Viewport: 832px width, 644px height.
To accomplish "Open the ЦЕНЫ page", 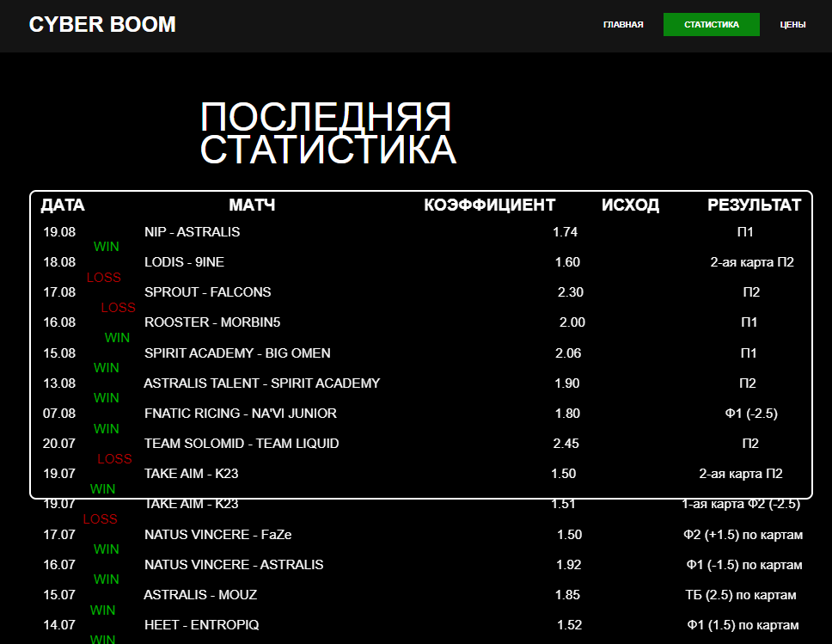I will coord(791,24).
